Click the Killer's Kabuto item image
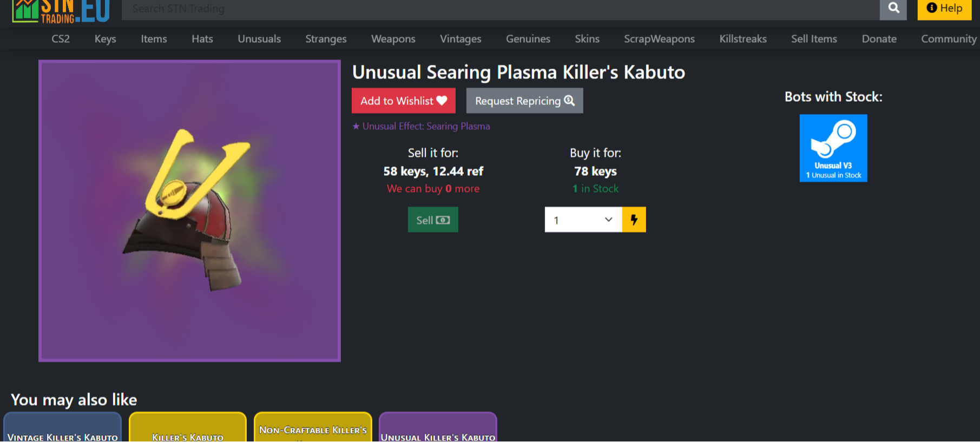Image resolution: width=980 pixels, height=442 pixels. click(x=189, y=210)
